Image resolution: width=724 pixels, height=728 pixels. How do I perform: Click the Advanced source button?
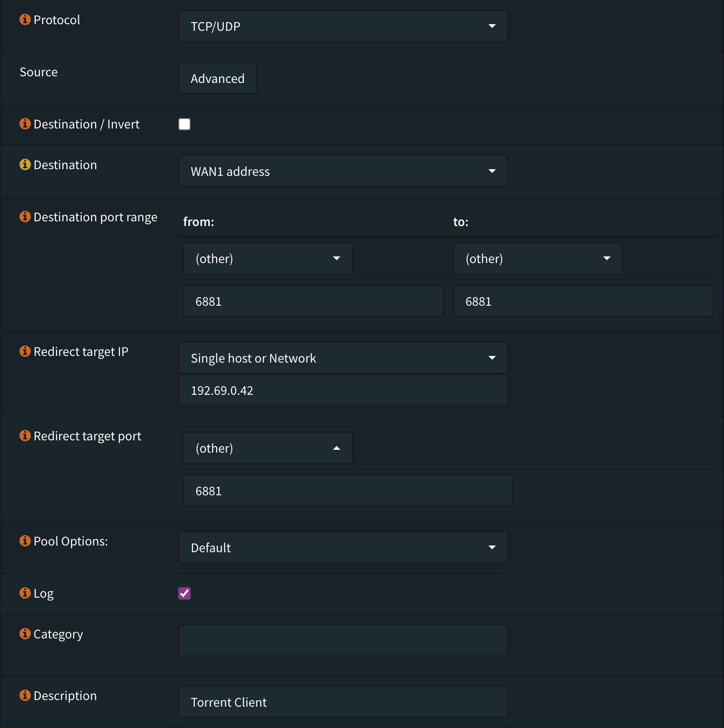click(217, 78)
